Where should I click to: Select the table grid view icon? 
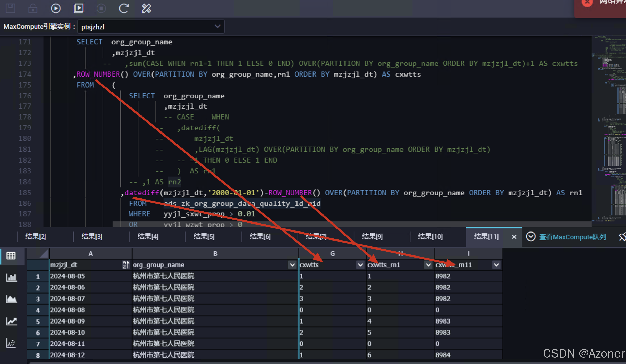[11, 256]
